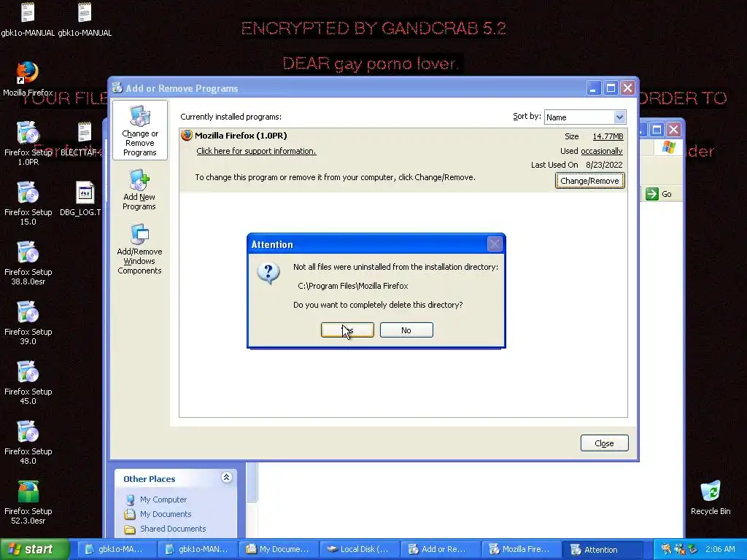747x560 pixels.
Task: Switch to My Documents taskbar button
Action: tap(277, 549)
